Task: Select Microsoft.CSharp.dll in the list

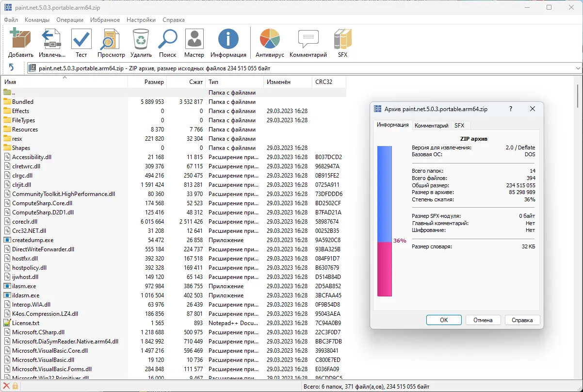Action: point(174,332)
